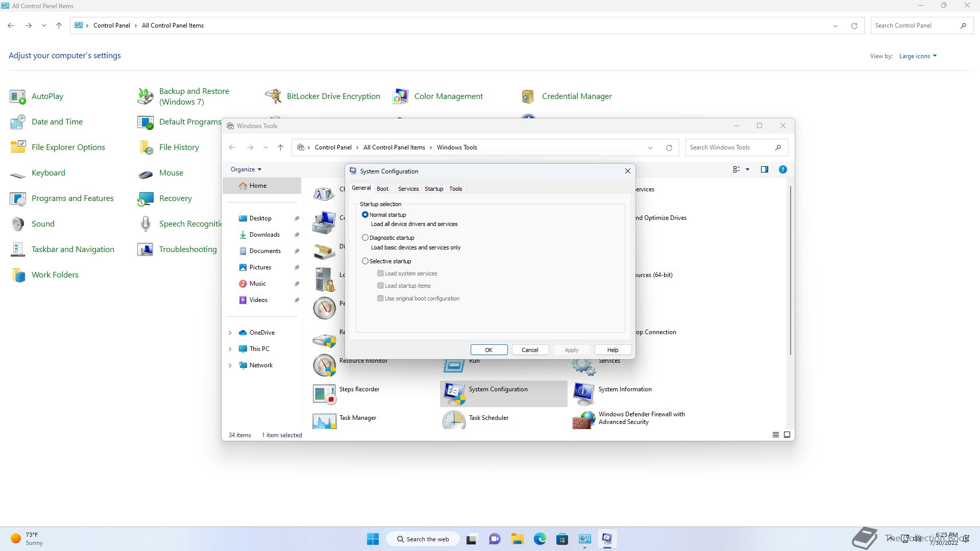Expand OneDrive in the navigation pane
Viewport: 980px width, 551px height.
(x=230, y=333)
